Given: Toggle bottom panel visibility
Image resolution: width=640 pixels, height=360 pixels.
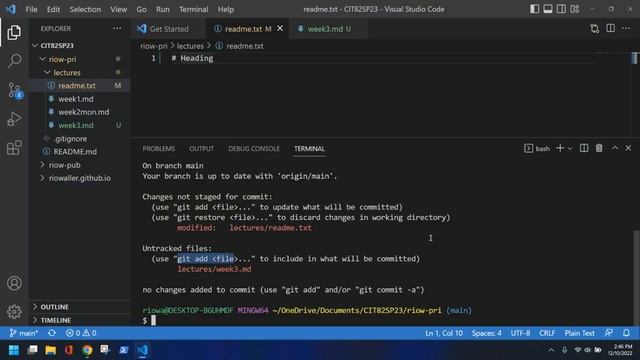Looking at the screenshot, I should 548,9.
